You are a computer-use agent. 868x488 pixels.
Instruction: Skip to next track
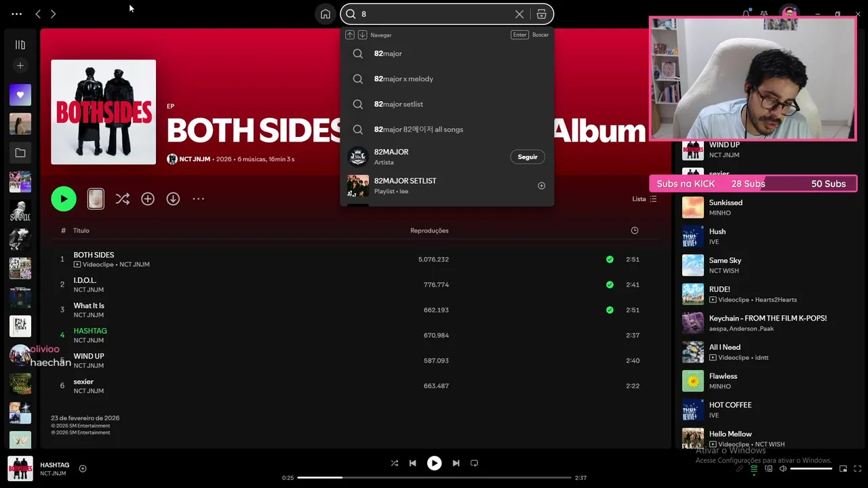[456, 463]
